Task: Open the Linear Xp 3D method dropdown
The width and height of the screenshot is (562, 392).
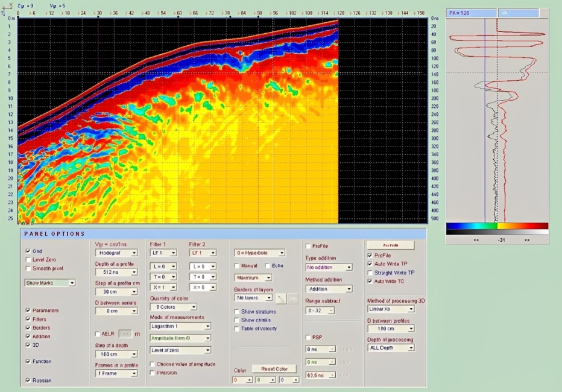Action: point(391,309)
